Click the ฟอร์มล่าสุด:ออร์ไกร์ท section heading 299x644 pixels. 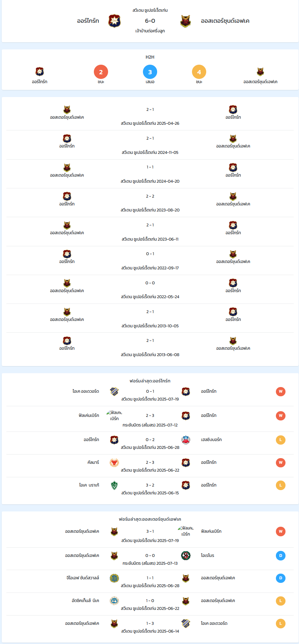[x=150, y=381]
